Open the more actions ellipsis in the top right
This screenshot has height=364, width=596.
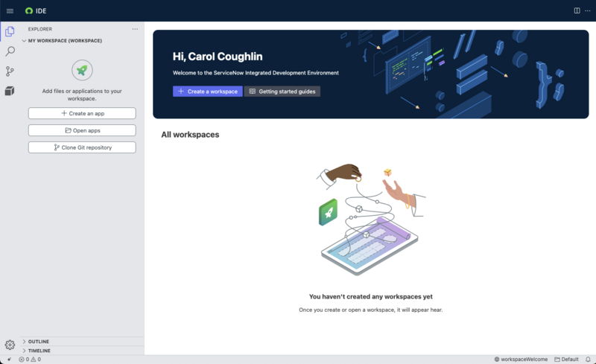coord(587,10)
